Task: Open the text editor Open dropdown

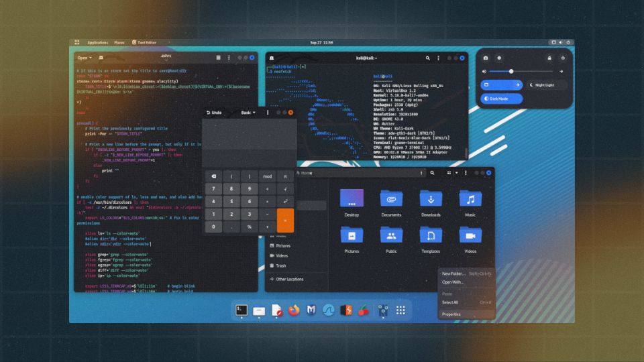Action: click(x=85, y=58)
